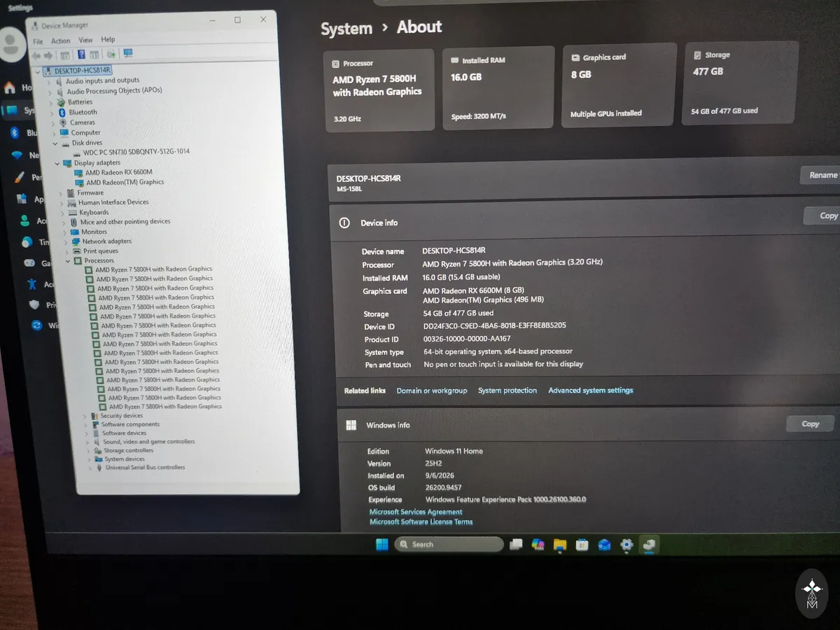Click the Back arrow in Device Manager toolbar

(x=36, y=55)
